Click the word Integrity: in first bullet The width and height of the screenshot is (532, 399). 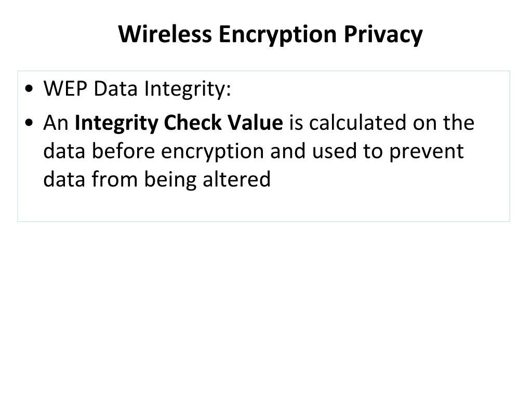[x=187, y=89]
